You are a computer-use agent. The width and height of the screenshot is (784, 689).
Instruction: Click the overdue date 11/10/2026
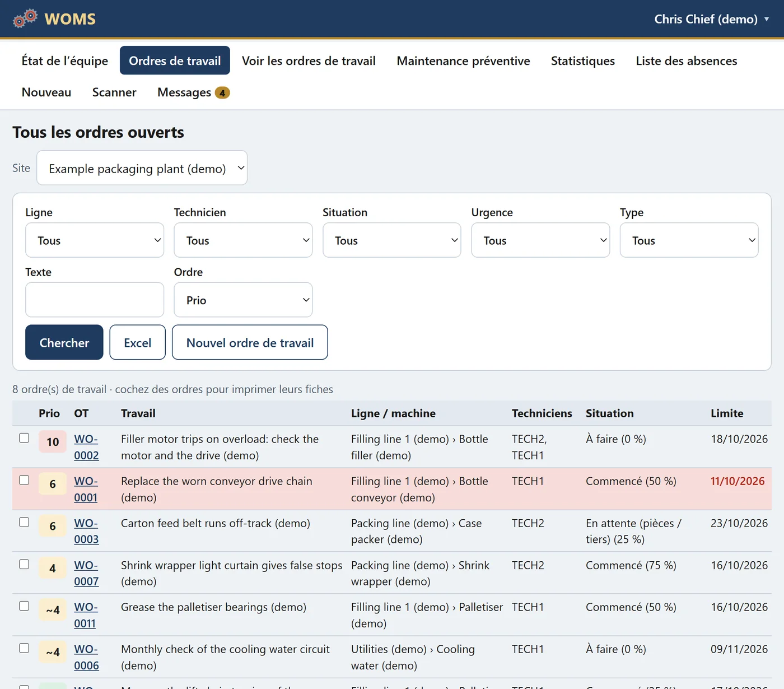point(738,481)
